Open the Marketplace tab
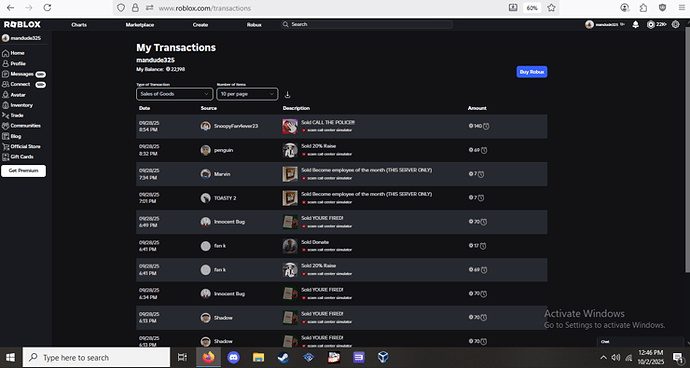The width and height of the screenshot is (690, 368). (140, 25)
